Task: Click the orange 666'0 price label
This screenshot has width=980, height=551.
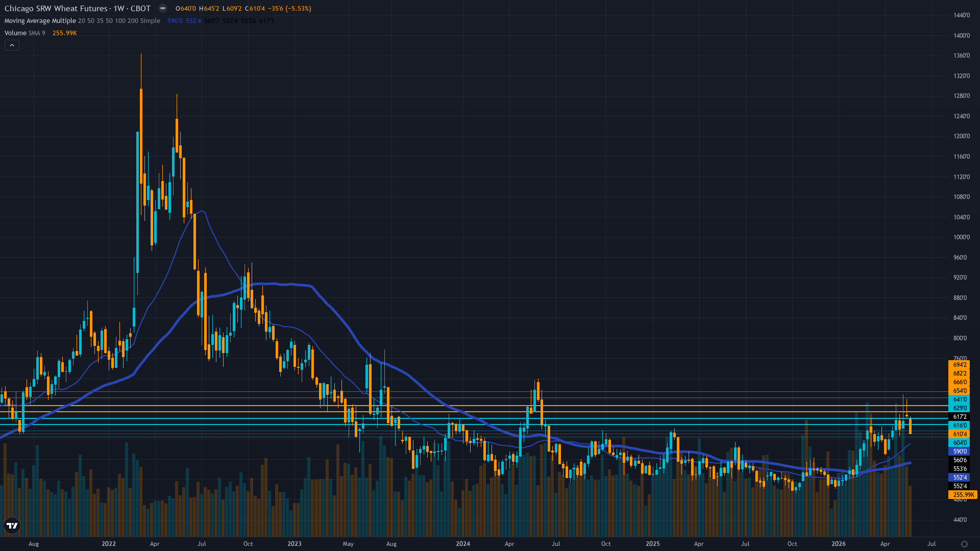Action: point(959,382)
